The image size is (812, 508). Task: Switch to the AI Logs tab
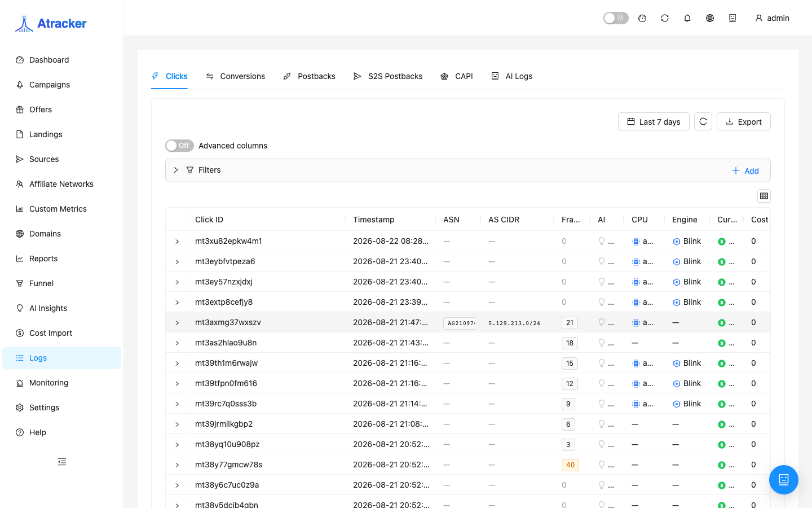click(511, 76)
